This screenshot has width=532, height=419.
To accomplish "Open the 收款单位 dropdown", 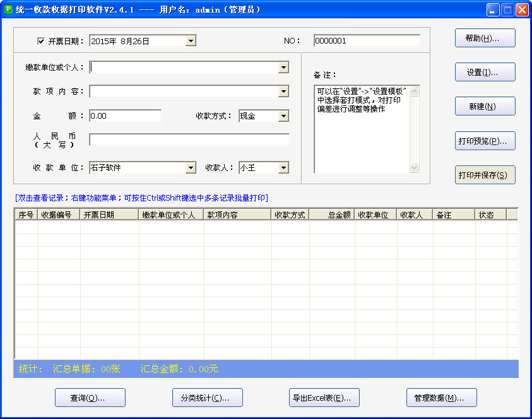I will click(x=191, y=168).
